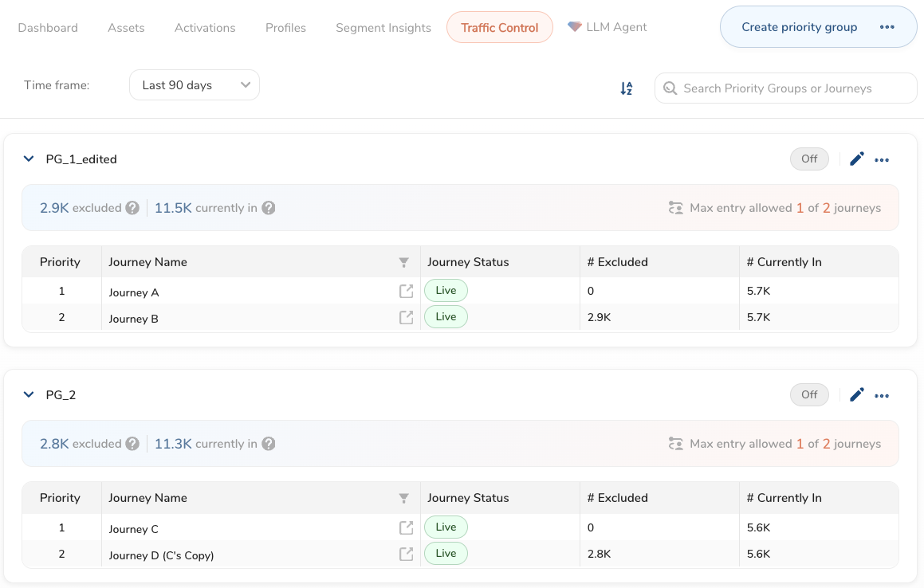Edit PG_1_edited with the pencil icon

point(857,159)
